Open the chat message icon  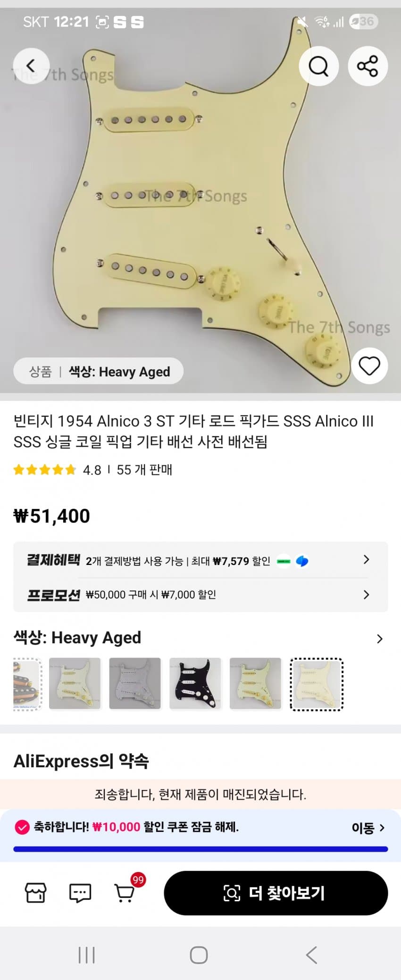[80, 893]
